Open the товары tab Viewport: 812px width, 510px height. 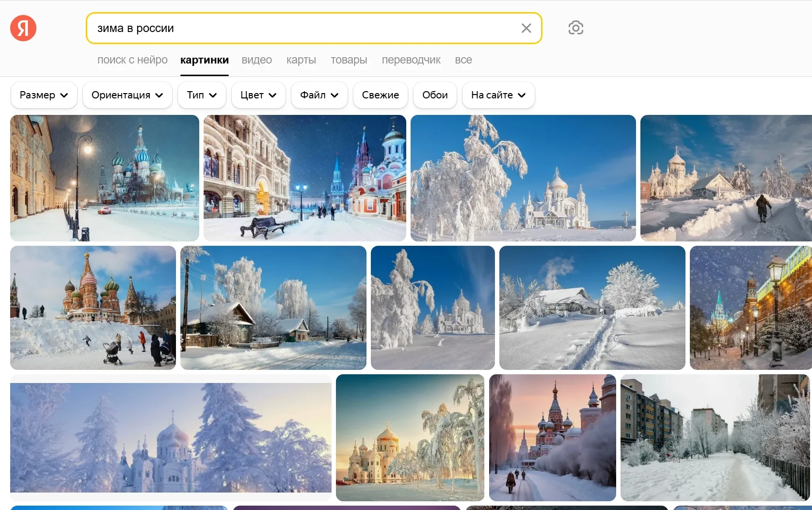pyautogui.click(x=349, y=60)
